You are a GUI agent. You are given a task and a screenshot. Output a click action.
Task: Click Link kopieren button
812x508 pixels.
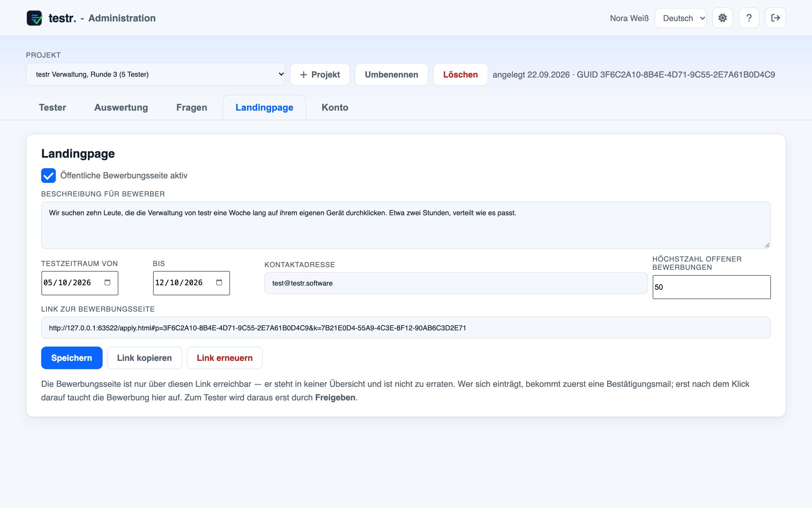tap(144, 358)
